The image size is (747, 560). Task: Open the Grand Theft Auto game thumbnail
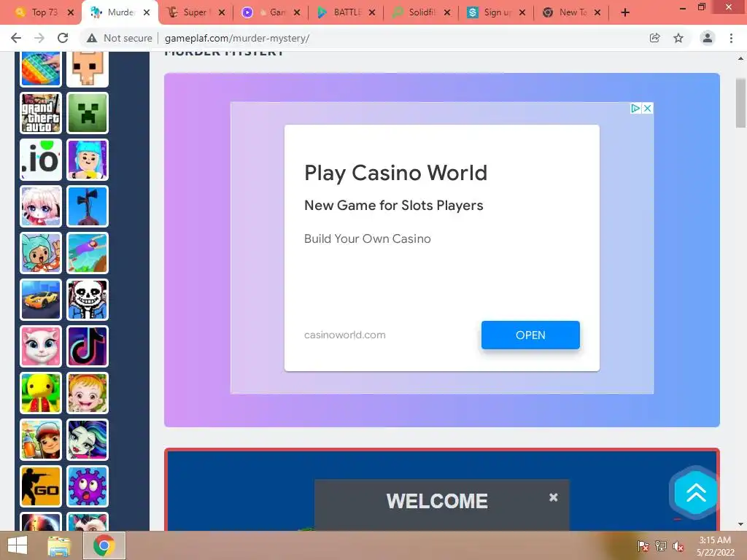coord(41,113)
